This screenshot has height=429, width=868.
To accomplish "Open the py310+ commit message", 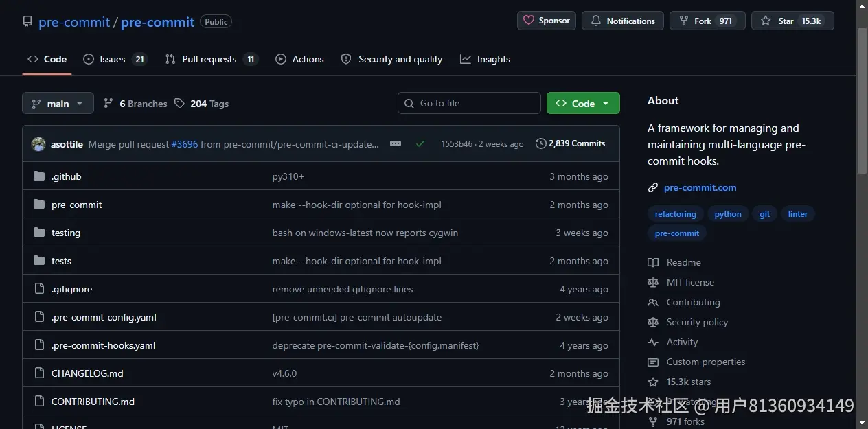I will 288,176.
